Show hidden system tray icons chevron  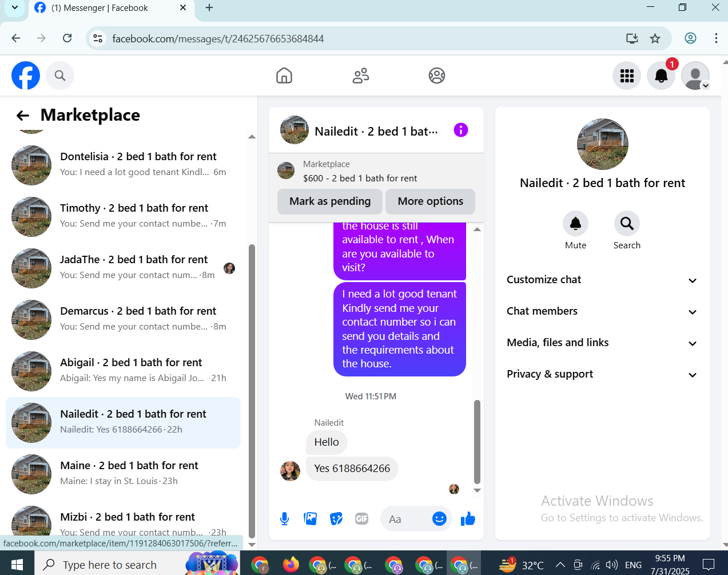click(560, 565)
